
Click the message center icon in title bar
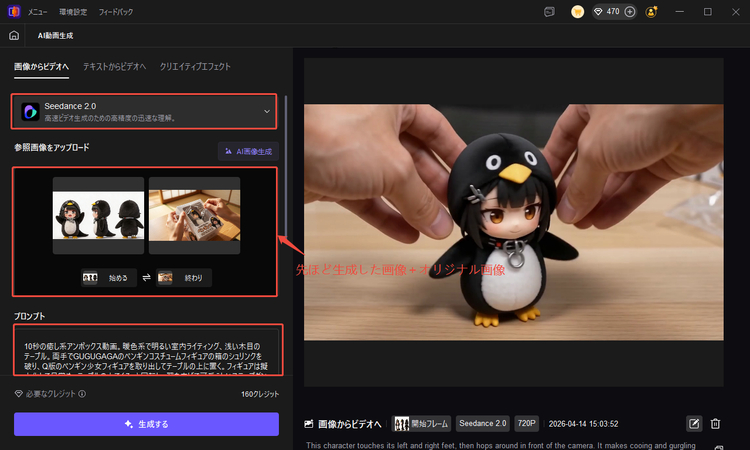[x=550, y=12]
